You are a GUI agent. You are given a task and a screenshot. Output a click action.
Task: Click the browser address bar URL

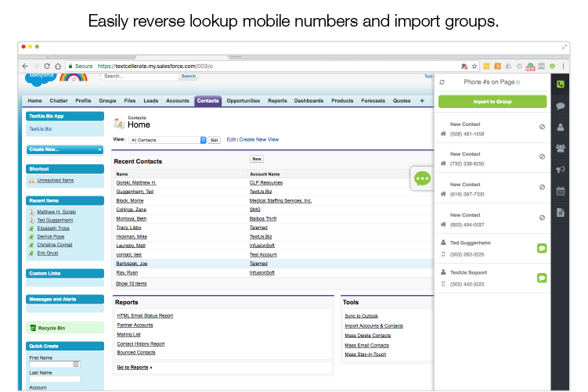point(155,66)
